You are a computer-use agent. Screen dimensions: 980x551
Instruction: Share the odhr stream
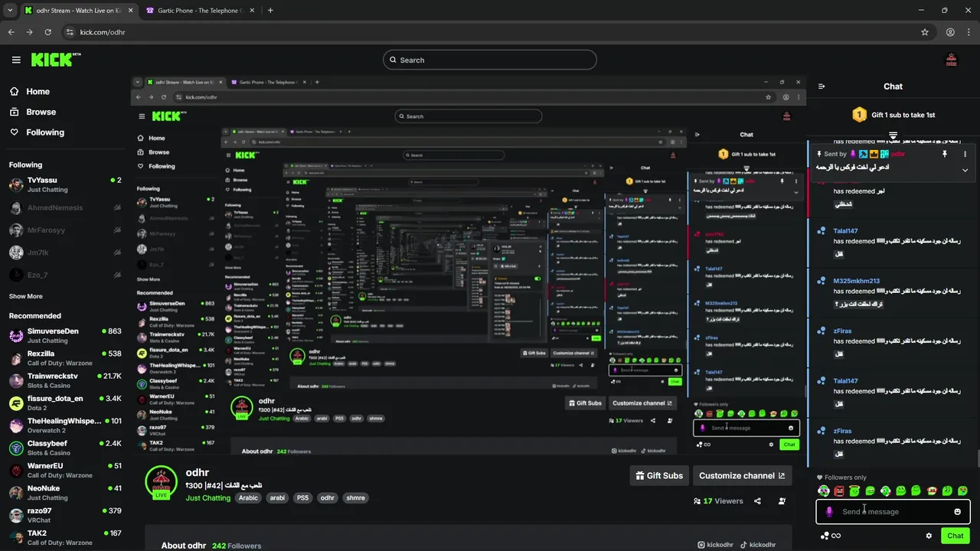tap(757, 501)
